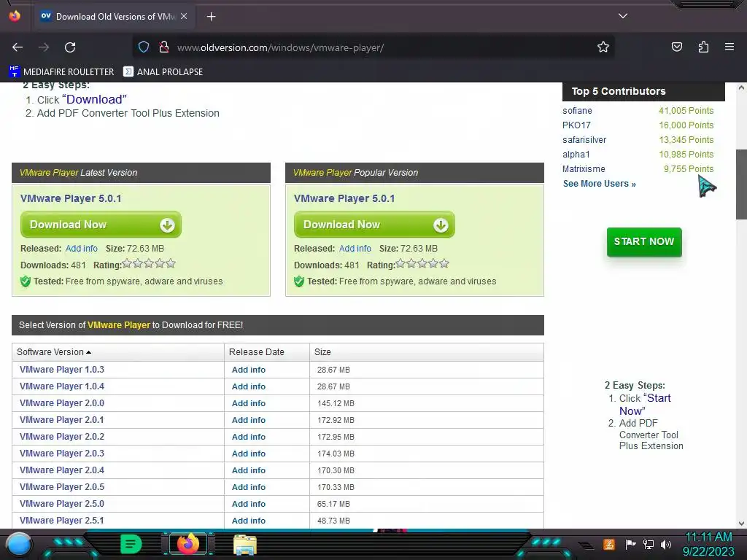Image resolution: width=747 pixels, height=560 pixels.
Task: Open VMware Player 2.0.2 link
Action: 62,437
